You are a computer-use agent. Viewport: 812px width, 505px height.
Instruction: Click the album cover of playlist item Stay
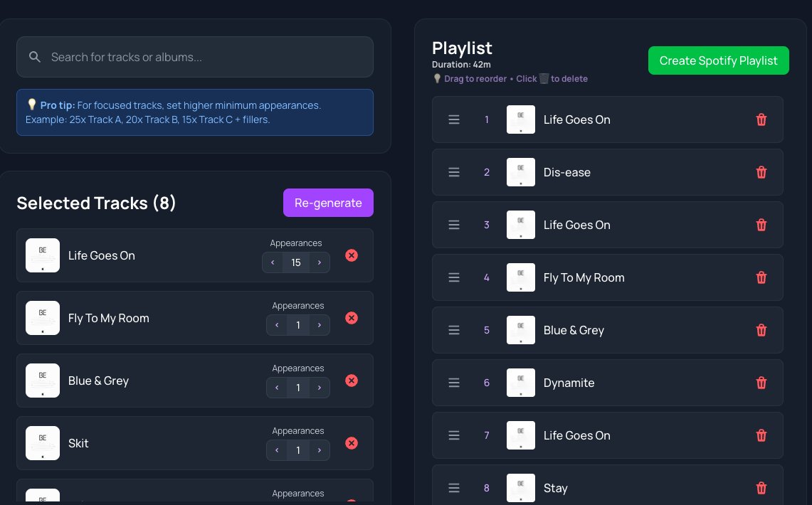(x=520, y=488)
